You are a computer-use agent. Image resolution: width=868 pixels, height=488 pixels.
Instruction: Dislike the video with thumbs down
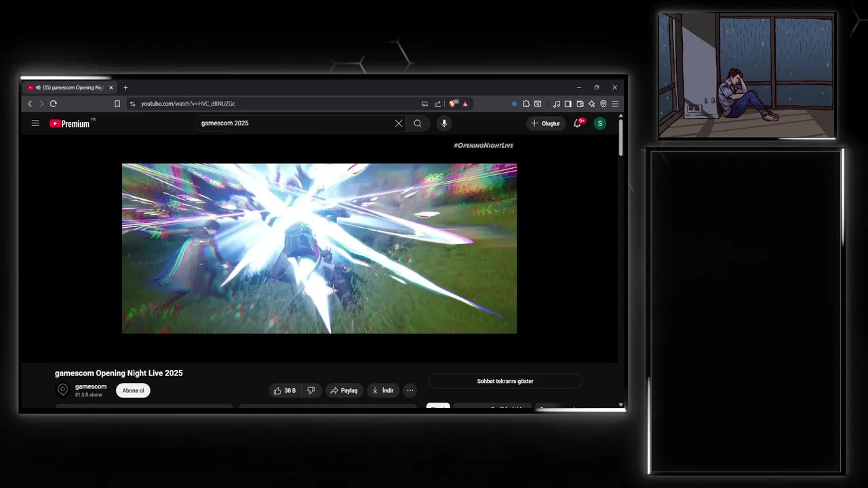pos(311,390)
